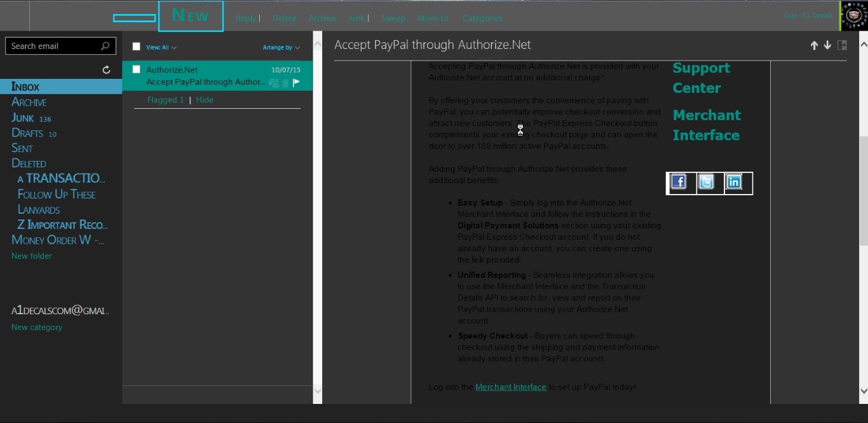Click the New category link

pyautogui.click(x=37, y=327)
